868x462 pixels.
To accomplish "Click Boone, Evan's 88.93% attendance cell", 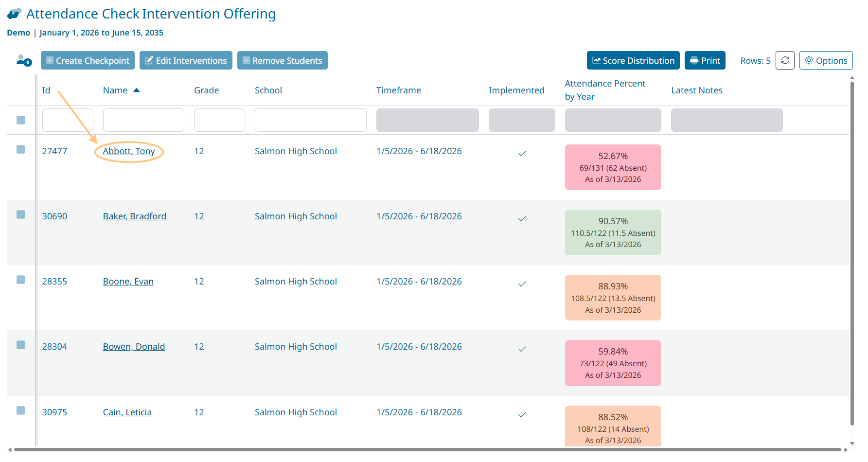I will pos(612,298).
